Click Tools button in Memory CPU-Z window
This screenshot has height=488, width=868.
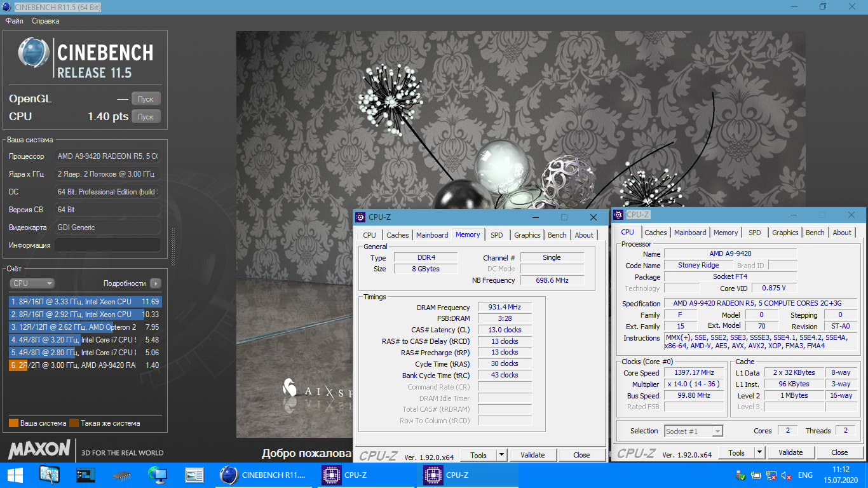click(x=478, y=455)
